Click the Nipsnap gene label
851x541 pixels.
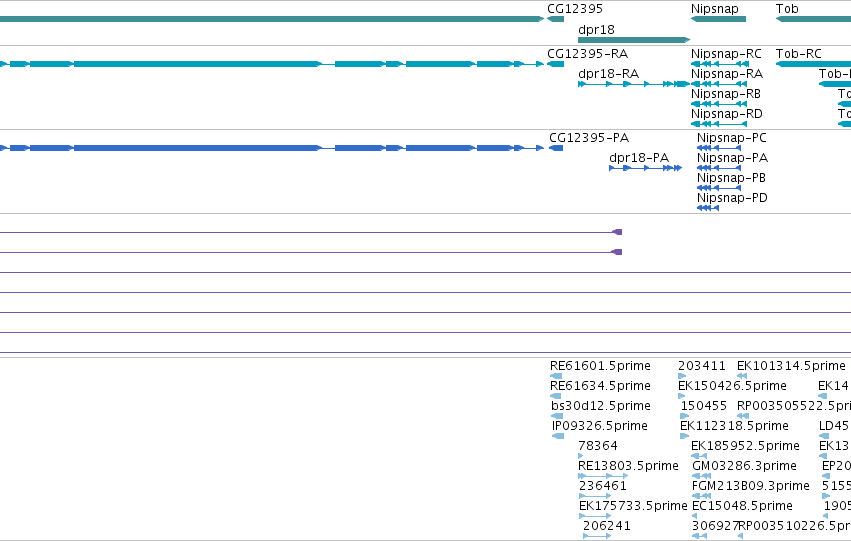(715, 9)
